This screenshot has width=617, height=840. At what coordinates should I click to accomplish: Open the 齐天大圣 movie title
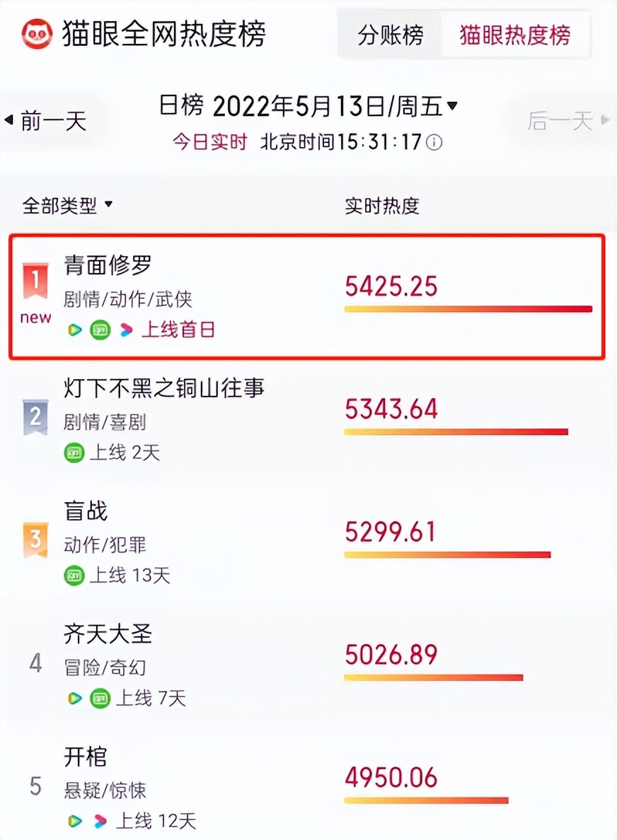pyautogui.click(x=108, y=634)
